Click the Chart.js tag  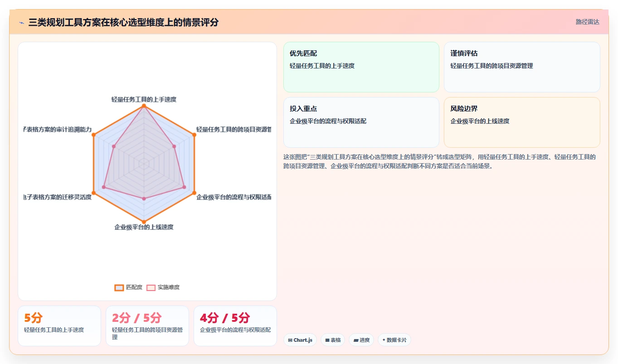(x=300, y=340)
